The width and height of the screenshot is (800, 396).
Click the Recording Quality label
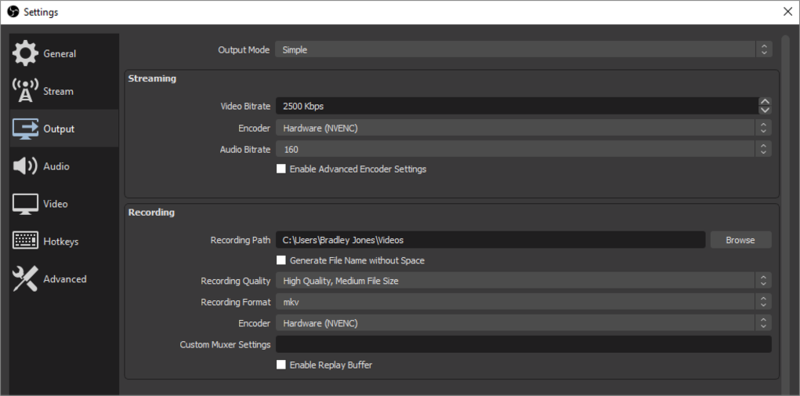point(235,281)
